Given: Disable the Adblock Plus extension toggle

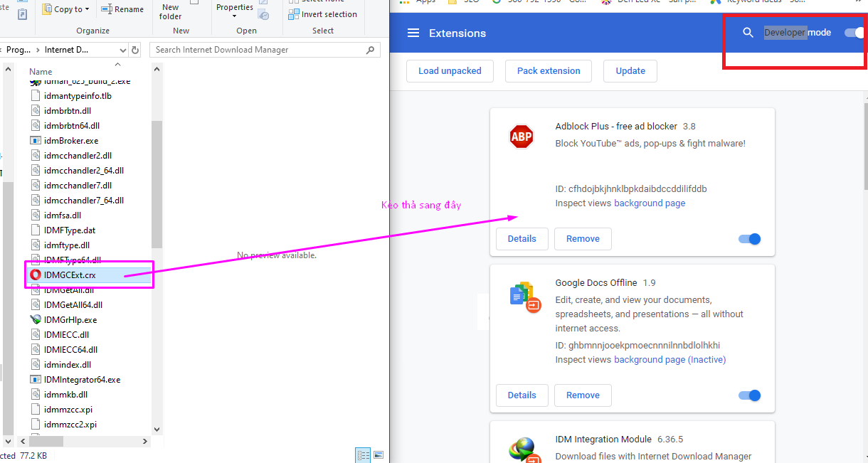Looking at the screenshot, I should (750, 239).
